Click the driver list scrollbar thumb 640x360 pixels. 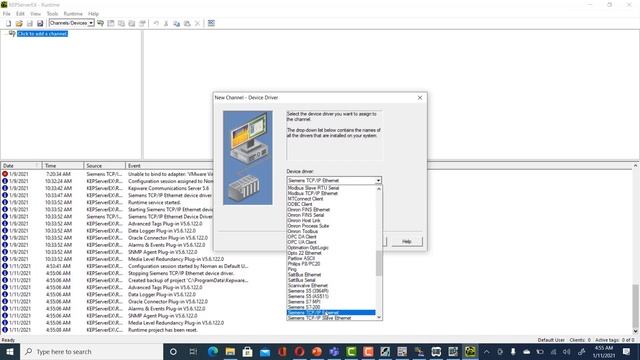379,263
